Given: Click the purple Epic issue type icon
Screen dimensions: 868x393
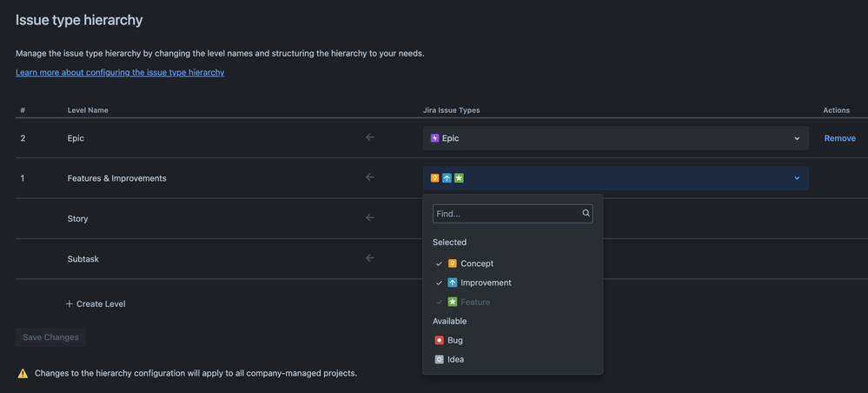Looking at the screenshot, I should pyautogui.click(x=434, y=138).
